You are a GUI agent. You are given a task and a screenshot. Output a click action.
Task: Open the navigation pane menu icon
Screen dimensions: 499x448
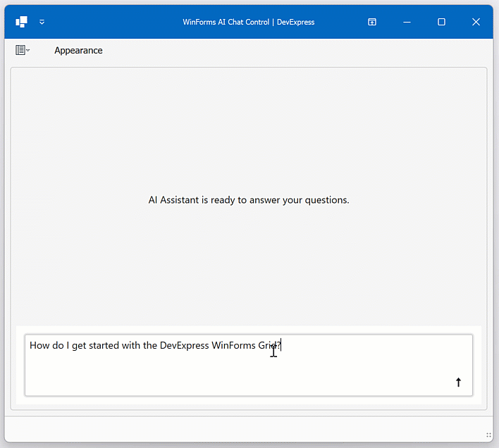tap(23, 50)
